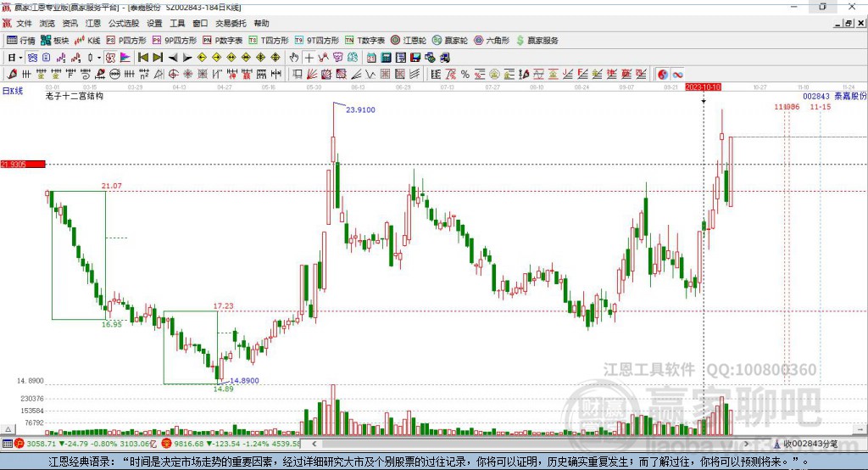Open the 9T四方形 tool
This screenshot has height=470, width=868.
[317, 41]
